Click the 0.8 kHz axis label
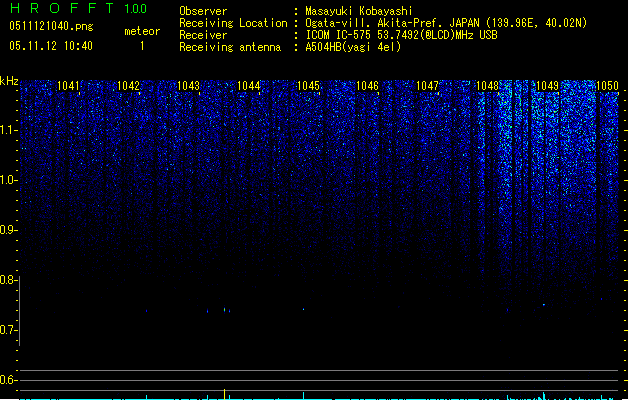The image size is (629, 400). point(7,280)
